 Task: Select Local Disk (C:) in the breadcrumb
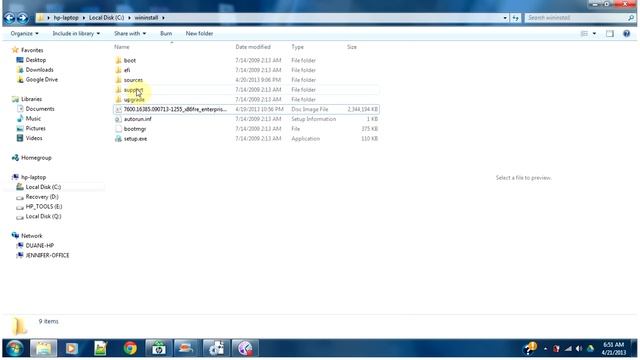tap(106, 18)
